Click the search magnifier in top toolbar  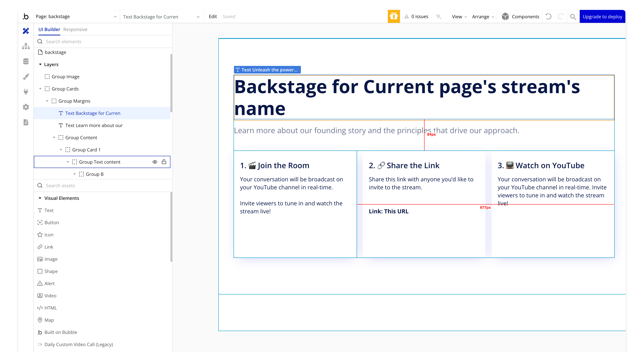tap(573, 17)
